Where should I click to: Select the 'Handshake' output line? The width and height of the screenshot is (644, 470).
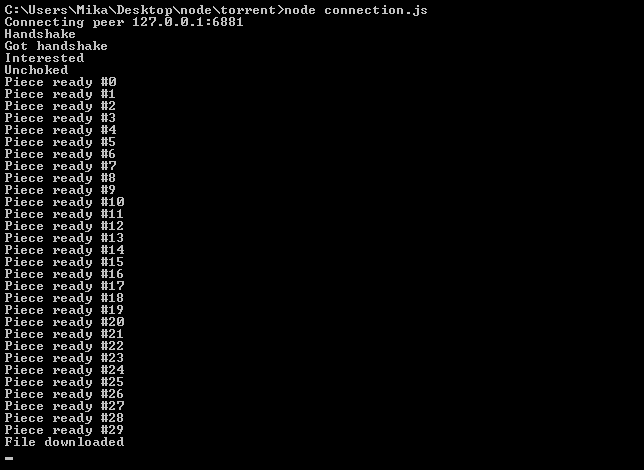pos(40,34)
